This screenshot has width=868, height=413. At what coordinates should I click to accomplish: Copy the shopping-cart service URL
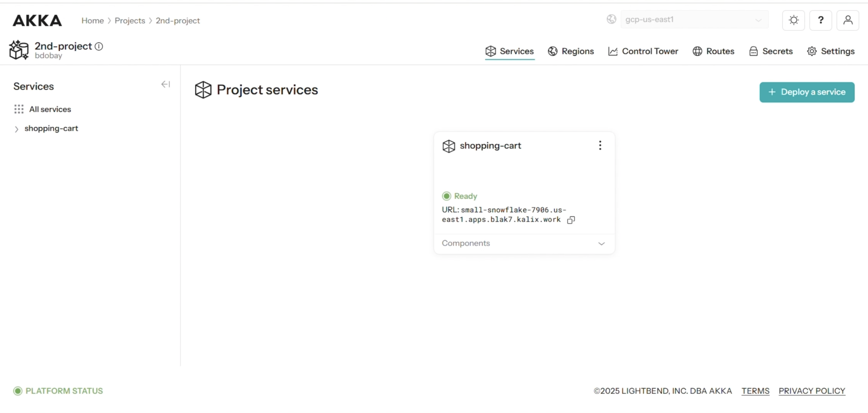(x=571, y=220)
